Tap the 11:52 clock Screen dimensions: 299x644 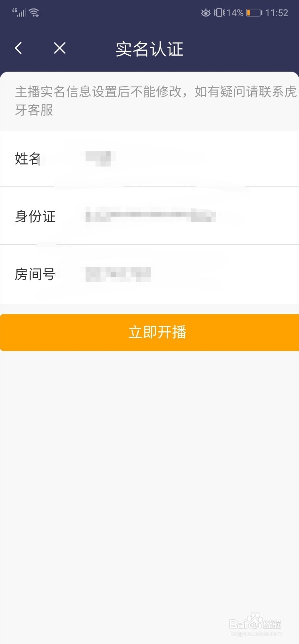(x=276, y=13)
